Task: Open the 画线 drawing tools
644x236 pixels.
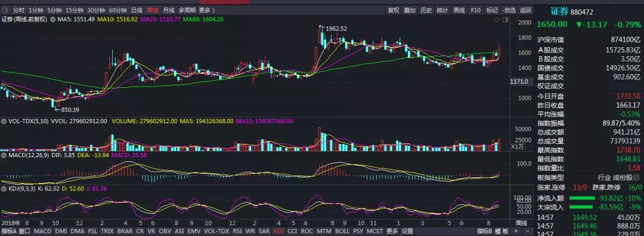Action: (459, 10)
